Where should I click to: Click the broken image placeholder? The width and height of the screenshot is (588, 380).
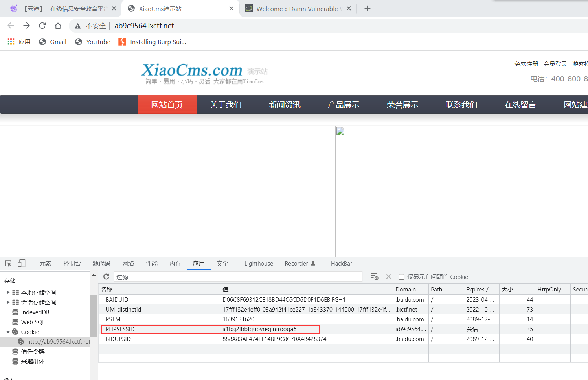(x=340, y=131)
